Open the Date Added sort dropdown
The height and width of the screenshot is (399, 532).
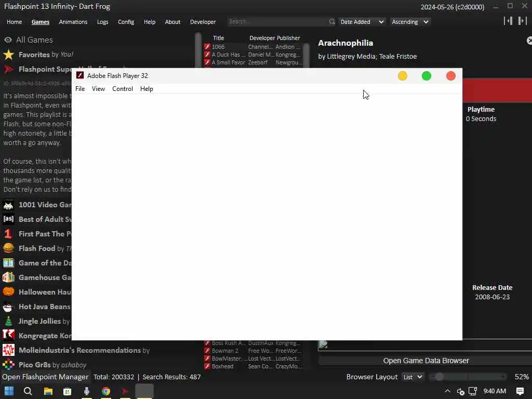362,22
